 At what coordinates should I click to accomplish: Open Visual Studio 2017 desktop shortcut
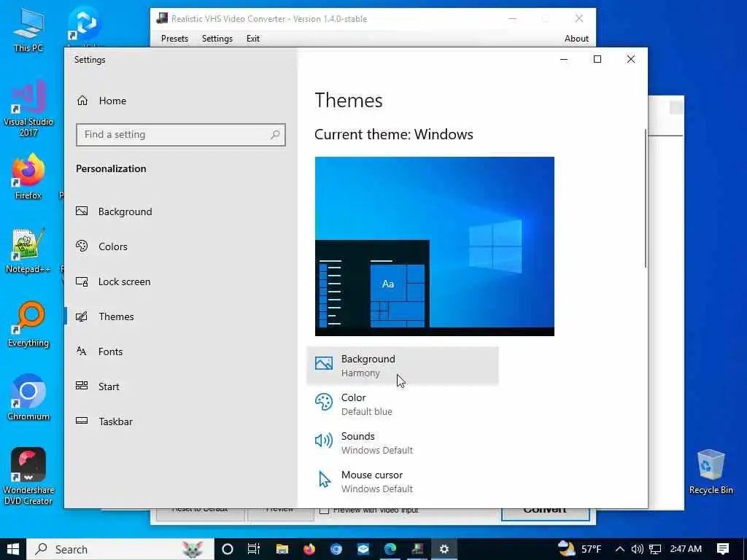(x=28, y=108)
